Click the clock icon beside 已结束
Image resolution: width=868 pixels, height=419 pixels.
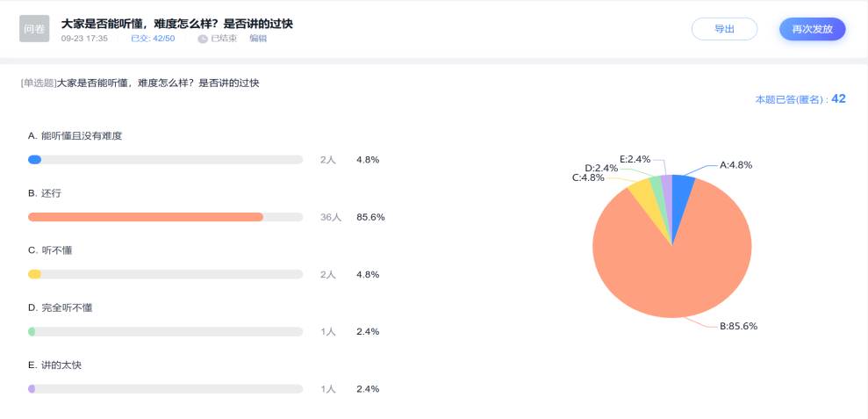coord(203,39)
